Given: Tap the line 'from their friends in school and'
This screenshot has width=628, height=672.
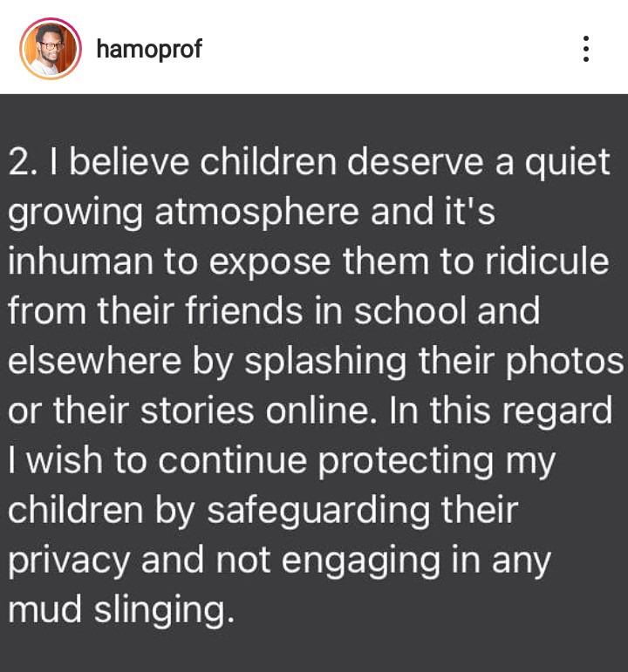Looking at the screenshot, I should 274,310.
